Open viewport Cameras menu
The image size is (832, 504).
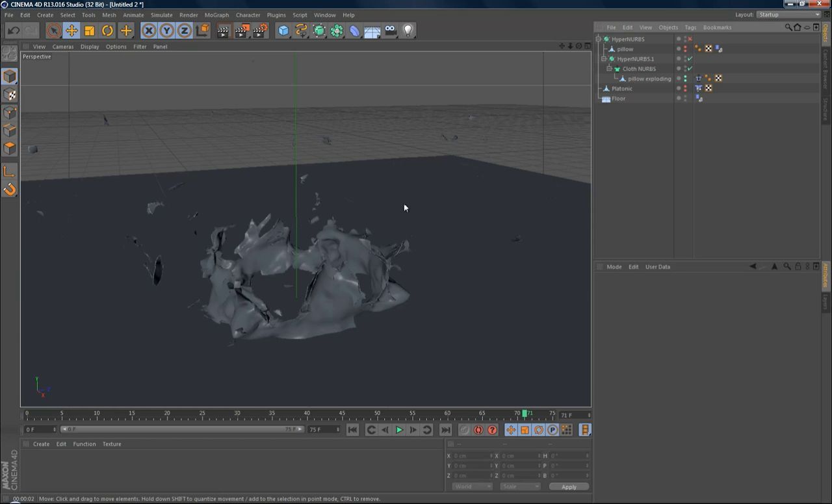point(63,47)
